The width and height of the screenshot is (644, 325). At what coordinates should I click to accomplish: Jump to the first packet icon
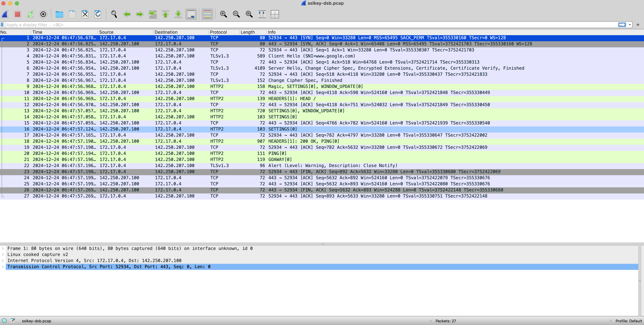165,14
